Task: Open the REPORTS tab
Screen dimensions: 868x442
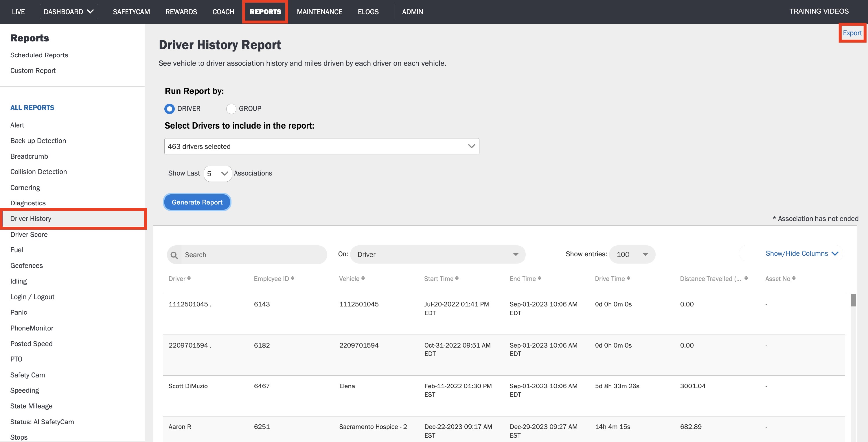Action: (x=265, y=12)
